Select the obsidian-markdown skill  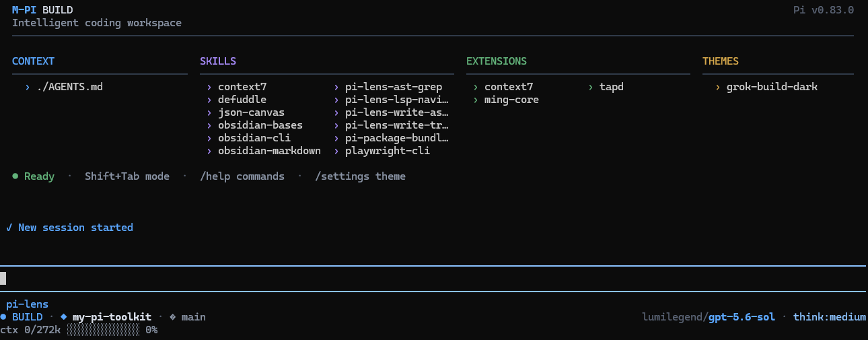[269, 151]
